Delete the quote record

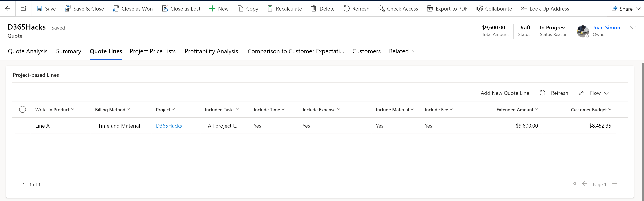[x=323, y=9]
